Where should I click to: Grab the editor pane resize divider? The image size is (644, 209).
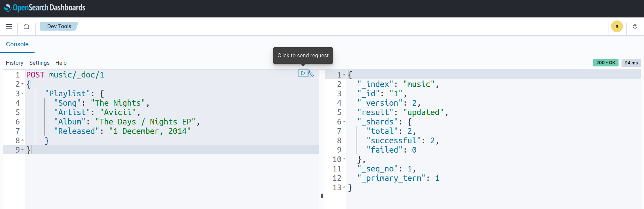[x=322, y=196]
